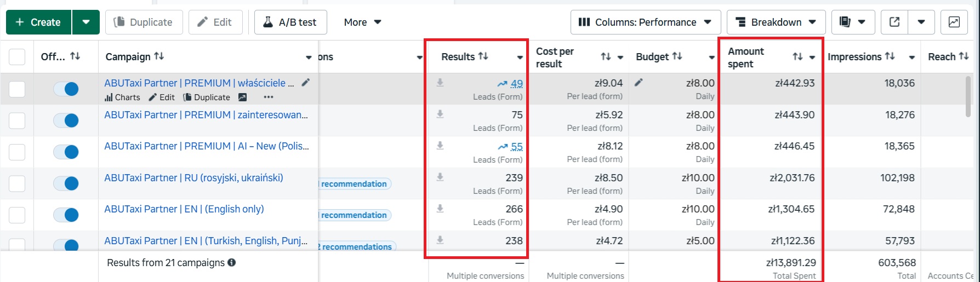Screen dimensions: 980x282
Task: Click the A/B test button
Action: (x=290, y=22)
